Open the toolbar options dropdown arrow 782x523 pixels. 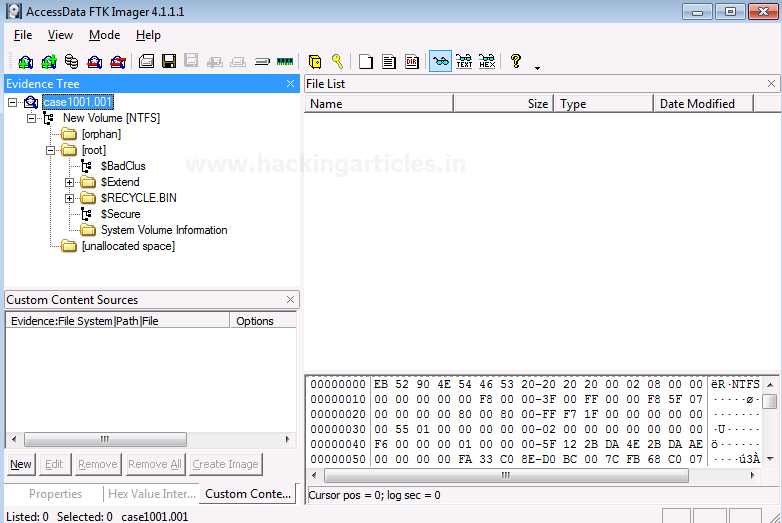tap(538, 68)
